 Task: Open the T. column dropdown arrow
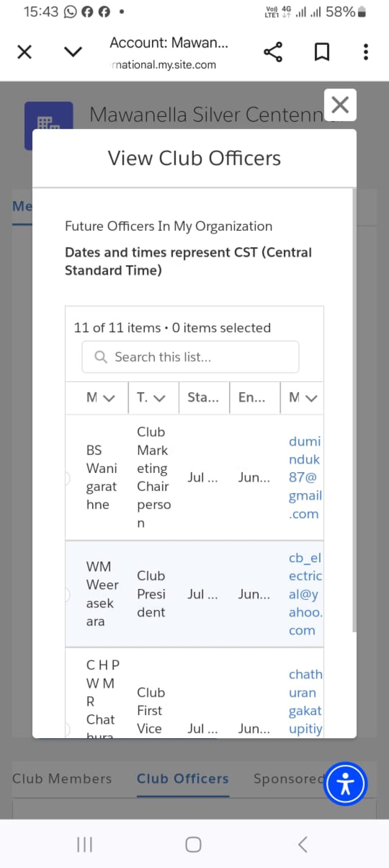(160, 398)
